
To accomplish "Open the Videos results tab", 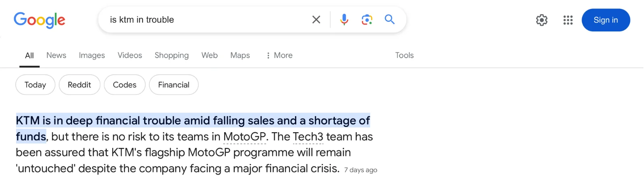I will coord(130,55).
